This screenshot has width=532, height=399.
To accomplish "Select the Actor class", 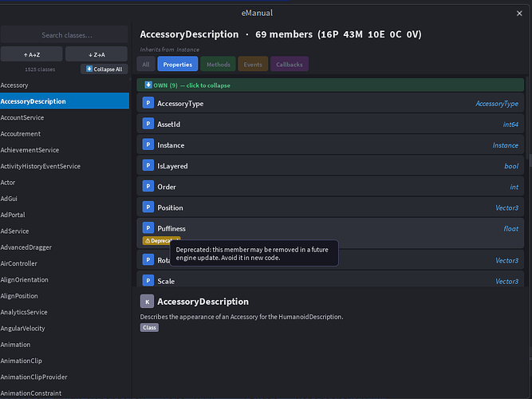I will pyautogui.click(x=65, y=183).
